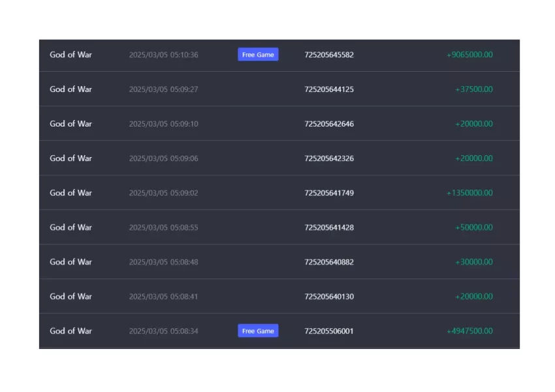
Task: Select transaction ID 725205640882
Action: point(329,262)
